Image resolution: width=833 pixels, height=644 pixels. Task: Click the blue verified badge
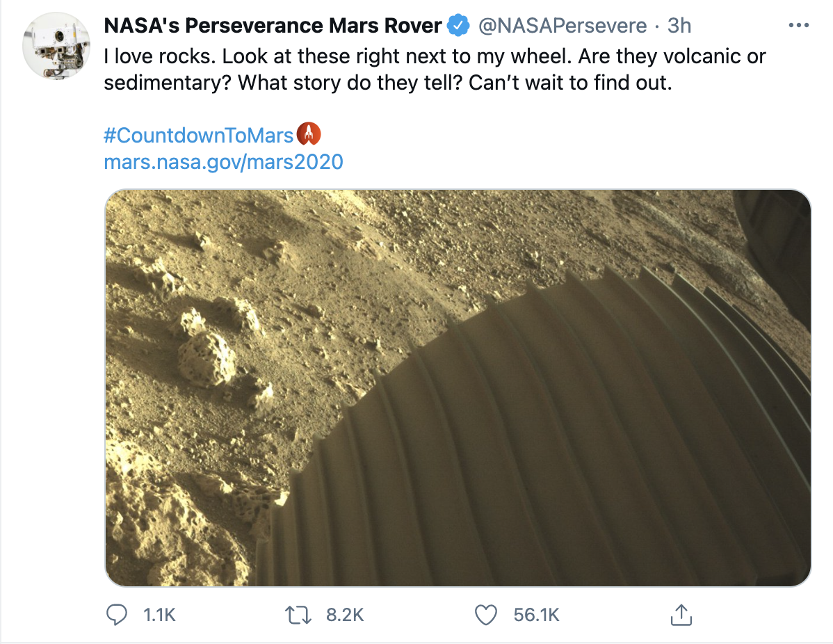click(x=458, y=26)
